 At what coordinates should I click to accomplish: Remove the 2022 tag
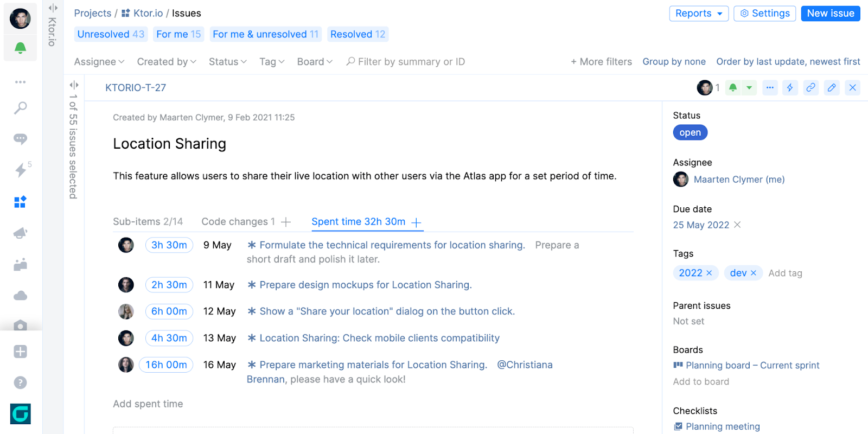click(709, 273)
